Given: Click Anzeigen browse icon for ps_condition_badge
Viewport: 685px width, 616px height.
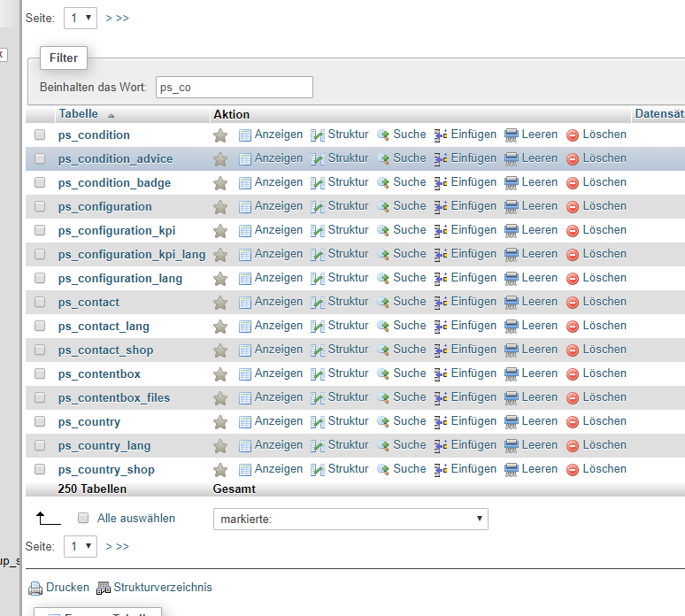Looking at the screenshot, I should click(x=244, y=183).
